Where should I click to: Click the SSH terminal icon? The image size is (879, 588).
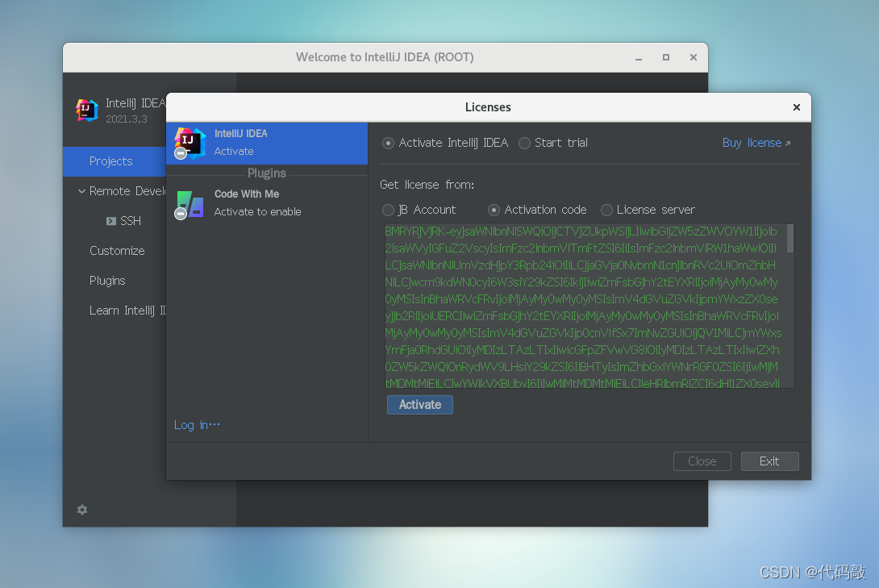pos(111,222)
